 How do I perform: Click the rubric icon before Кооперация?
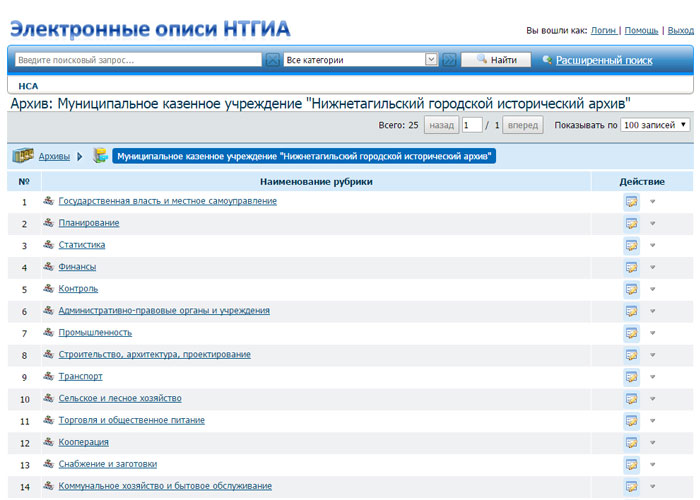(x=48, y=441)
